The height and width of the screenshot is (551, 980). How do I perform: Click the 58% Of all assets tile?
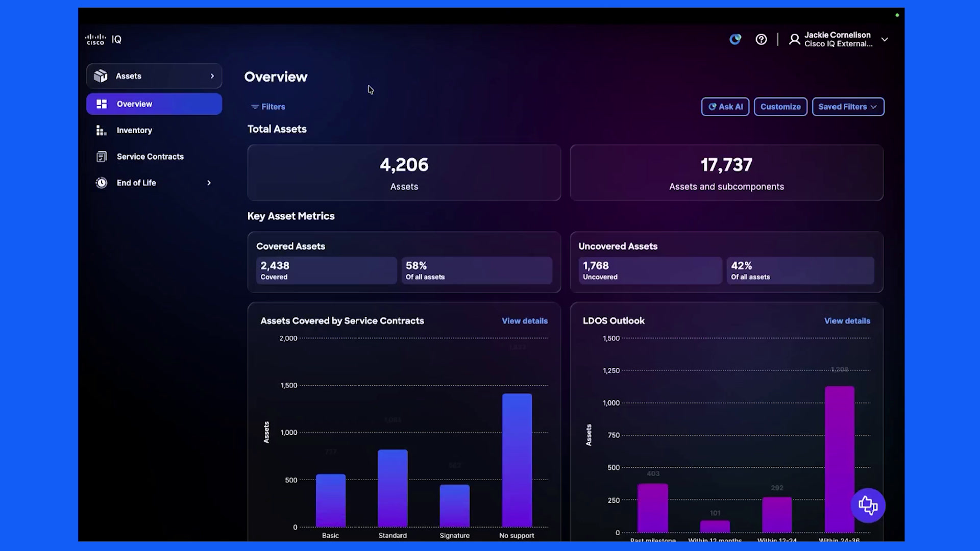click(x=477, y=270)
